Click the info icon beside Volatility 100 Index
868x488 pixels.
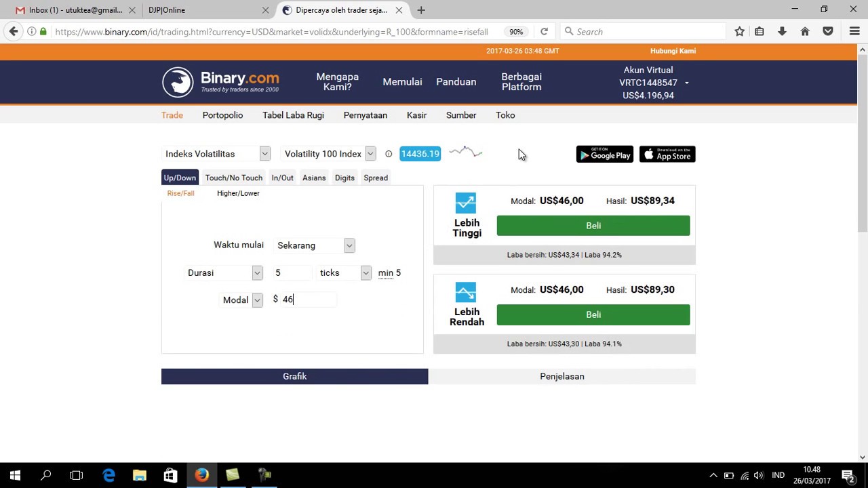coord(389,154)
